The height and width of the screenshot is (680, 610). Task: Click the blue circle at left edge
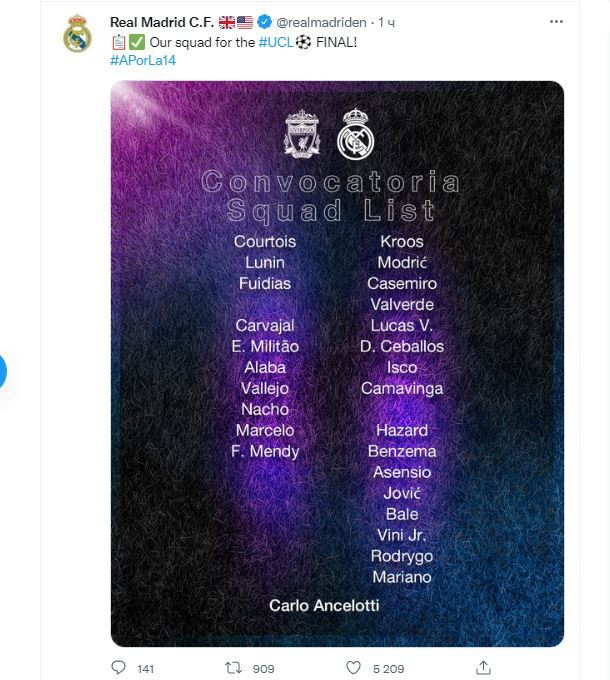coord(3,371)
